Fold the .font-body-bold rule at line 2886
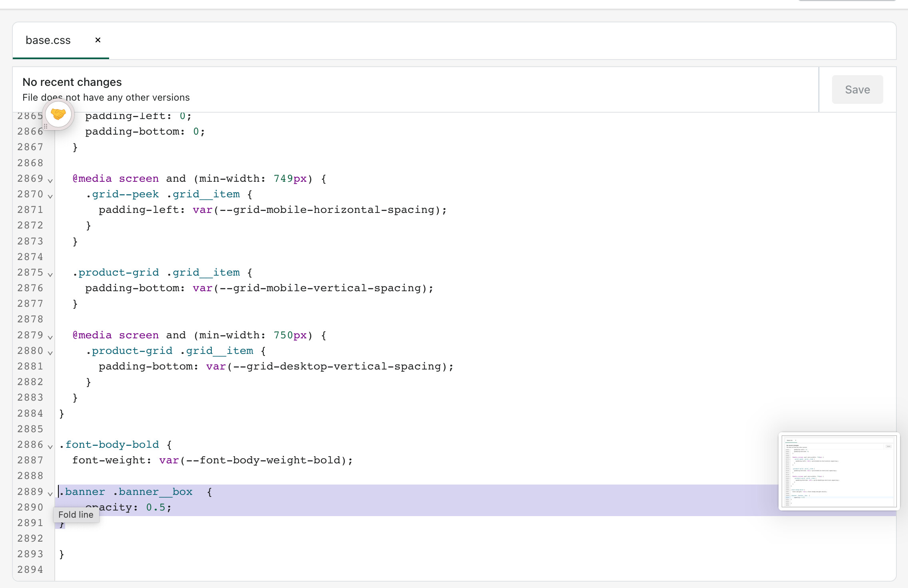Screen dimensions: 908x588 click(50, 447)
